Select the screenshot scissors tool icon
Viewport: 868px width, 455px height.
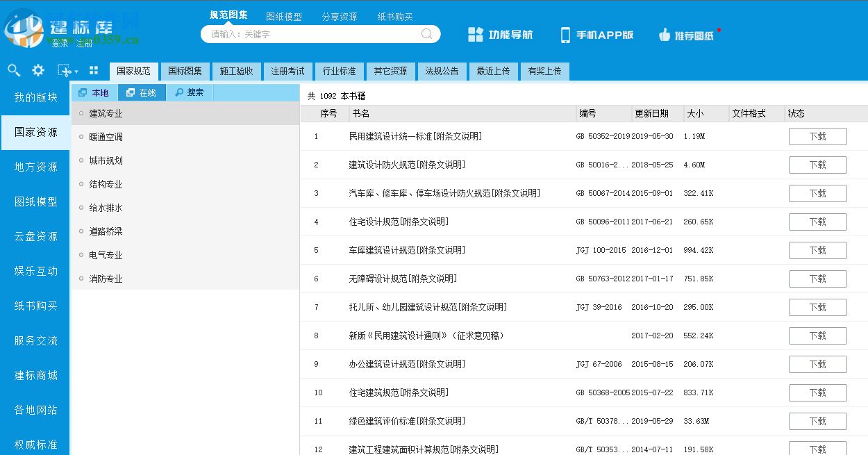(64, 70)
